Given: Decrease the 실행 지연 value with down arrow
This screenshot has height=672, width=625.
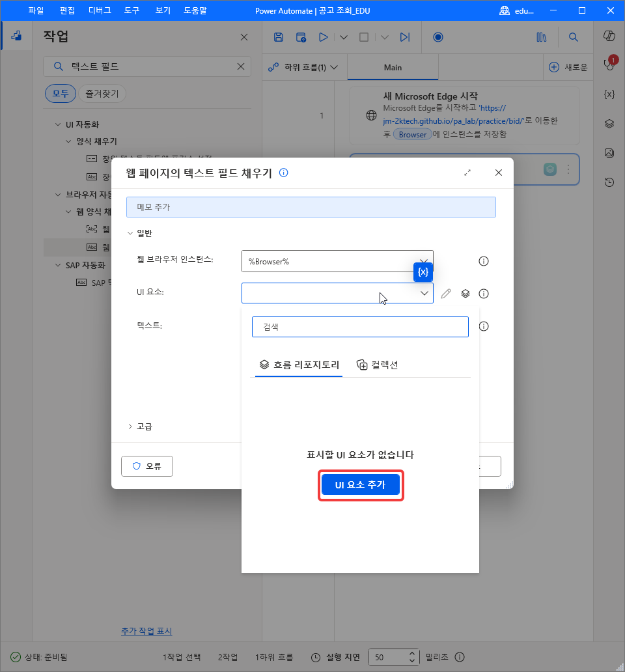Looking at the screenshot, I should click(411, 660).
